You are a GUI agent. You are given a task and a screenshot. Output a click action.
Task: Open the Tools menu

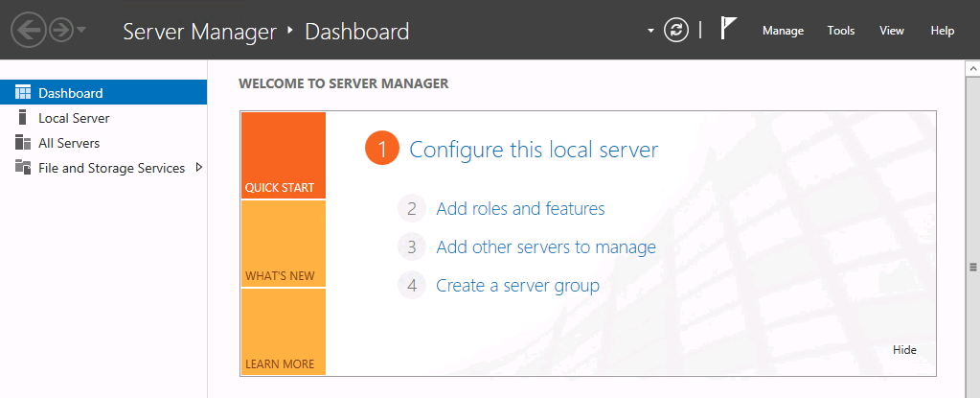[x=841, y=31]
